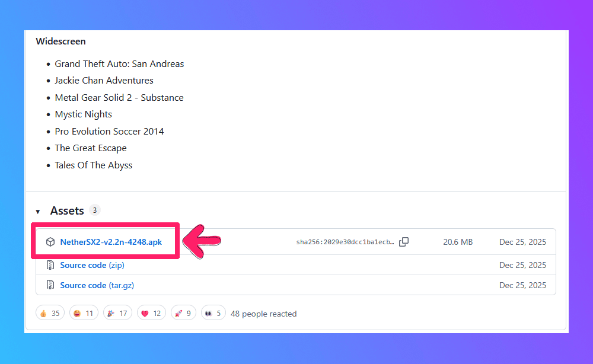
Task: Download the NetherSX2-v2.2n-4248.apk file
Action: 111,242
